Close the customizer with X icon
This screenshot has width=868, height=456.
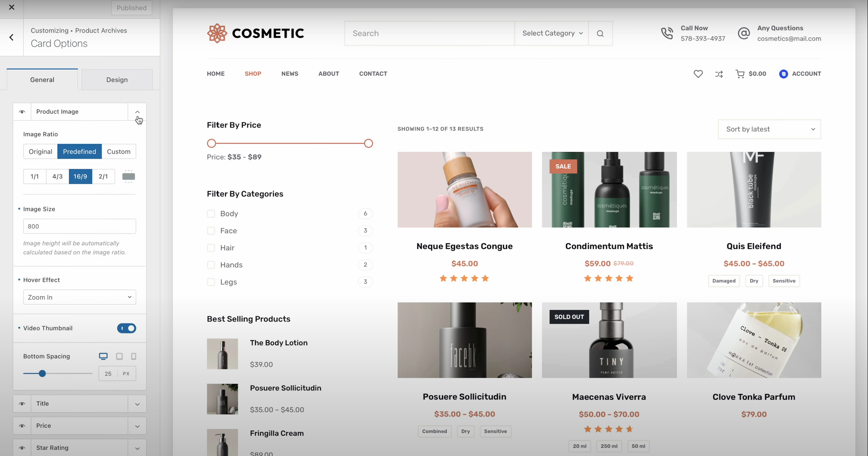click(12, 7)
